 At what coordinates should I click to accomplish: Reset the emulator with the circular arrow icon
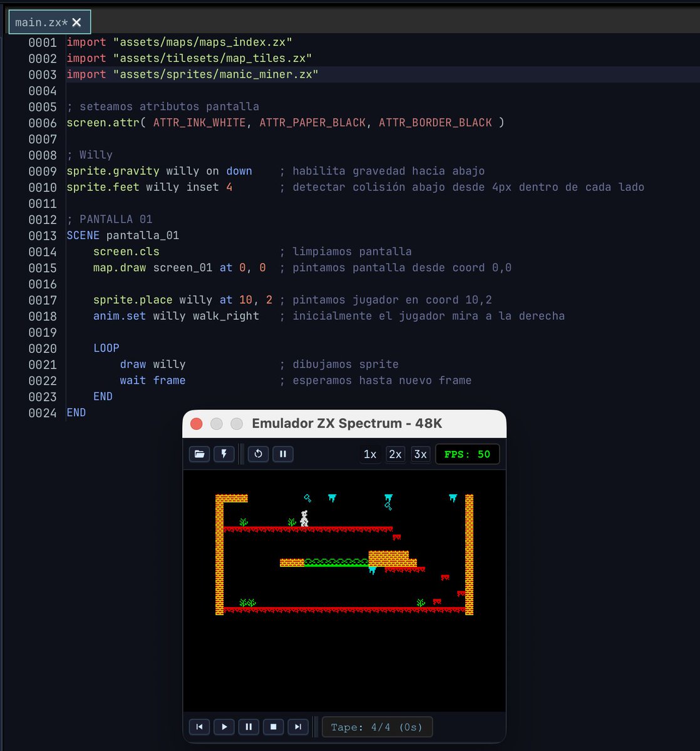tap(258, 454)
